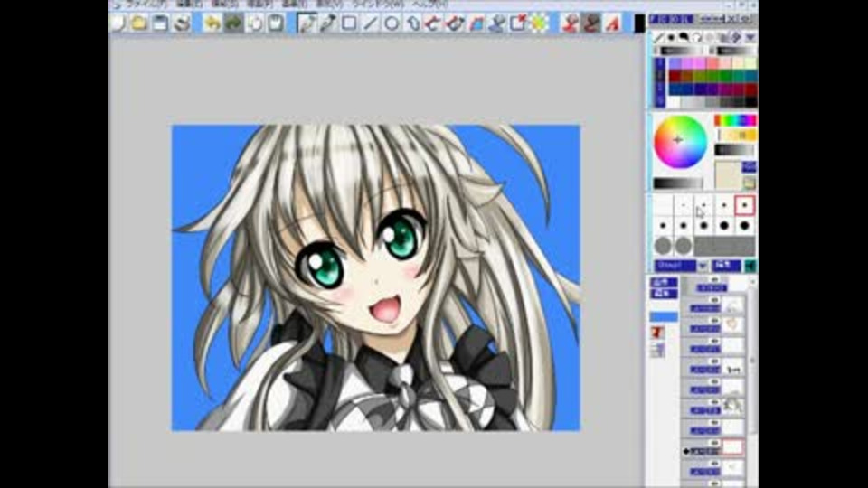
Task: Click the clipboard paste icon
Action: tap(276, 23)
